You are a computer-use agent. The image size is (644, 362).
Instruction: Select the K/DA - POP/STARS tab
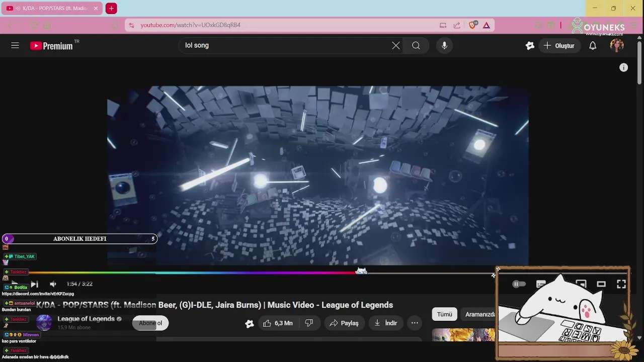click(x=51, y=9)
